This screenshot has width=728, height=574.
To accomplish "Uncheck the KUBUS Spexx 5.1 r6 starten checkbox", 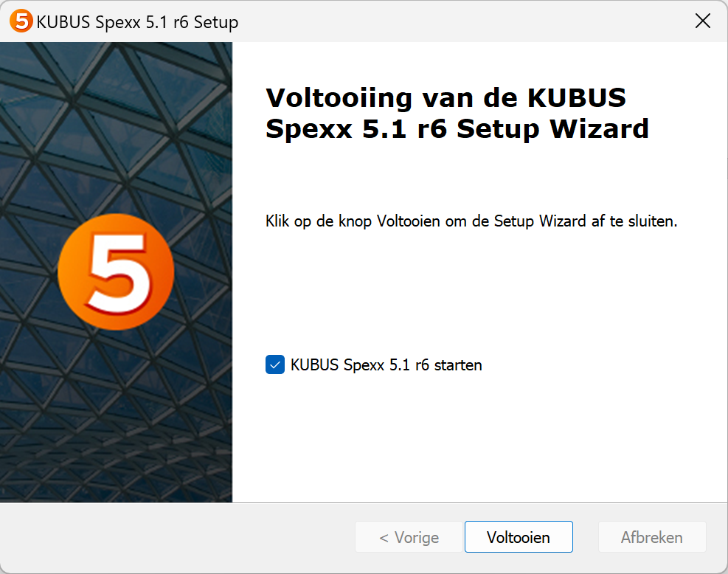I will tap(275, 364).
